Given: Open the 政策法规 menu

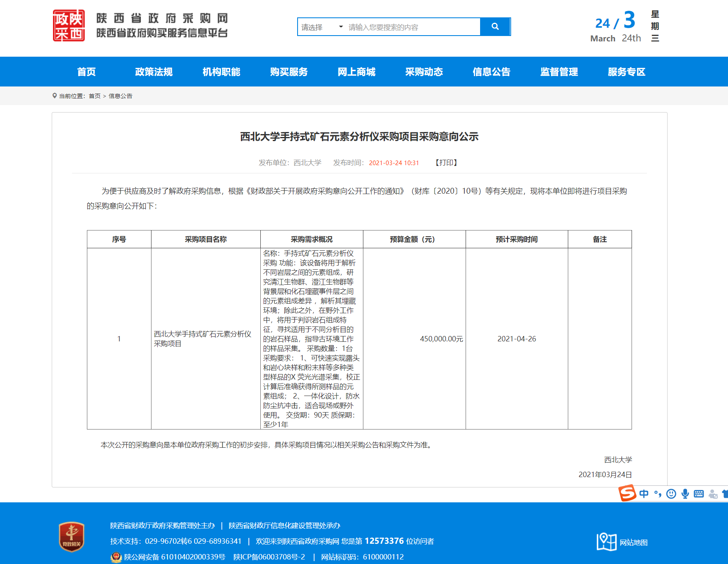Looking at the screenshot, I should [154, 72].
